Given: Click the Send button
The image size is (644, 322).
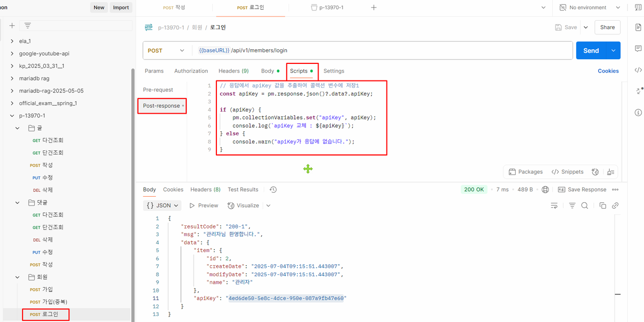Looking at the screenshot, I should 591,50.
